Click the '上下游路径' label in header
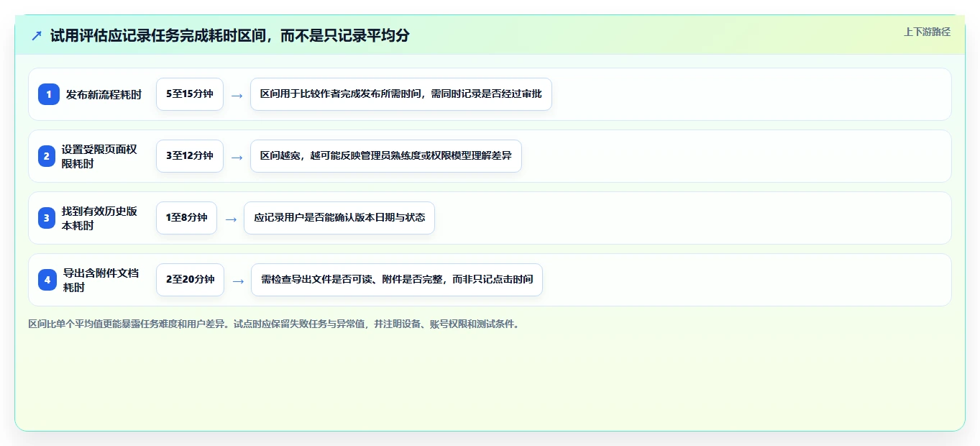980x446 pixels. pos(927,32)
